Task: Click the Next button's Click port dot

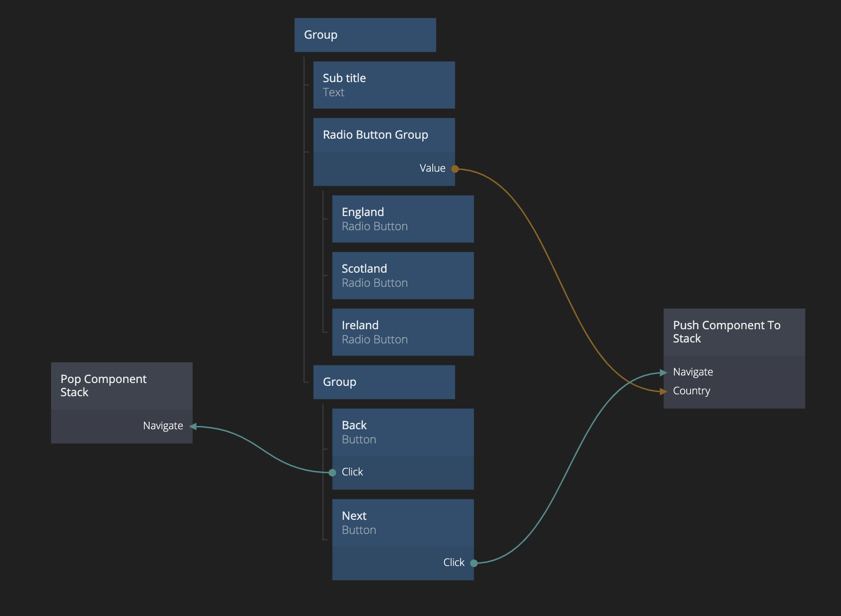Action: [474, 563]
